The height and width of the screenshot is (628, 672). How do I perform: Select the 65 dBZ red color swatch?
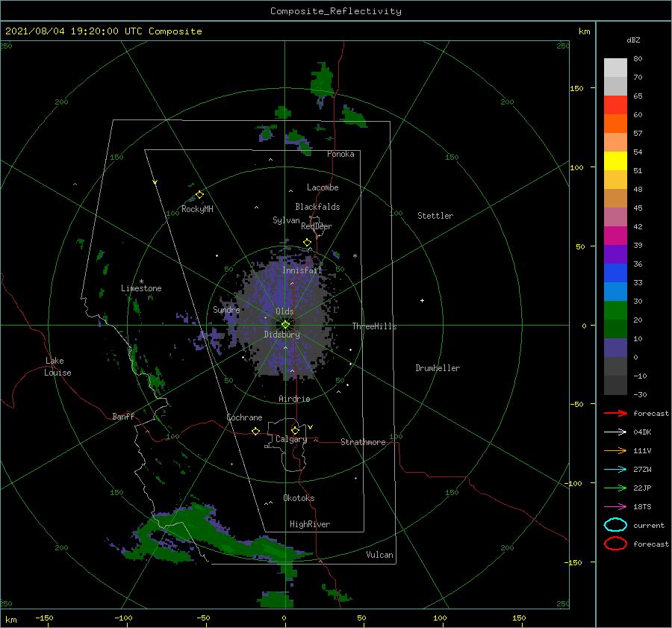click(615, 105)
